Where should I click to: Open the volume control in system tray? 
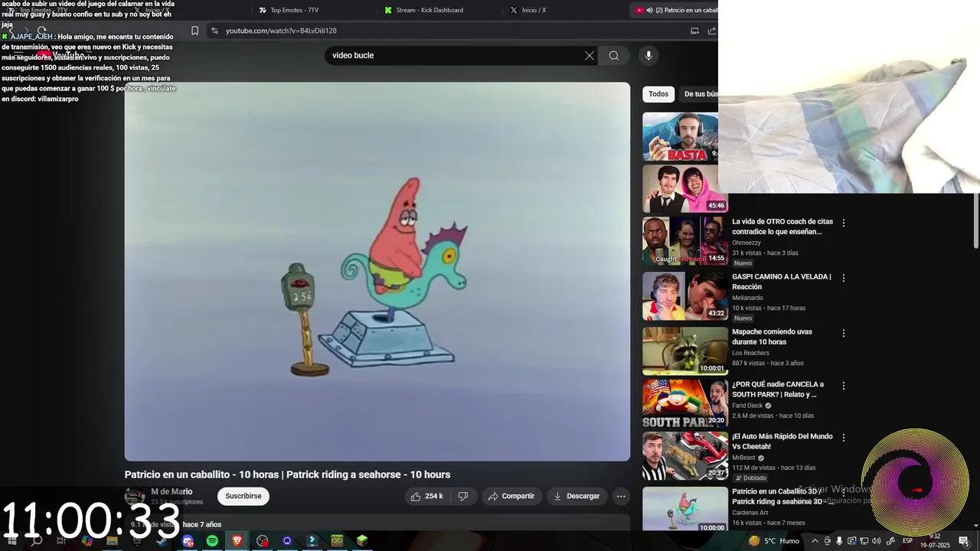876,541
